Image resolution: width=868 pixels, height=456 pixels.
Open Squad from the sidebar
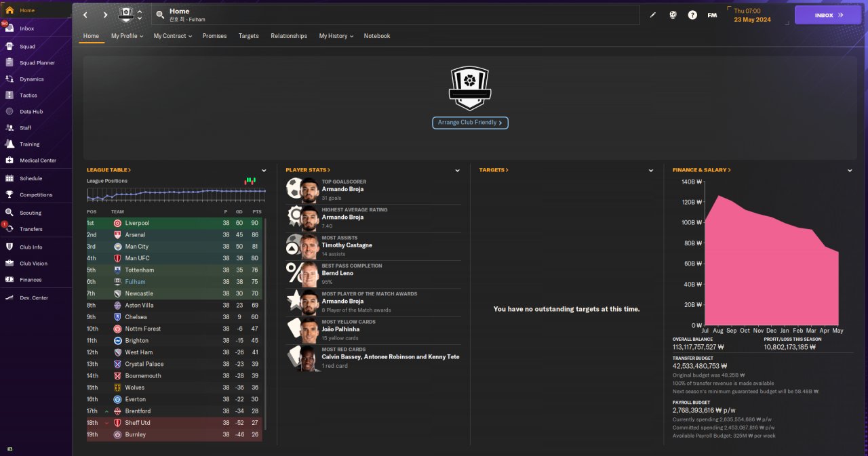pyautogui.click(x=27, y=47)
